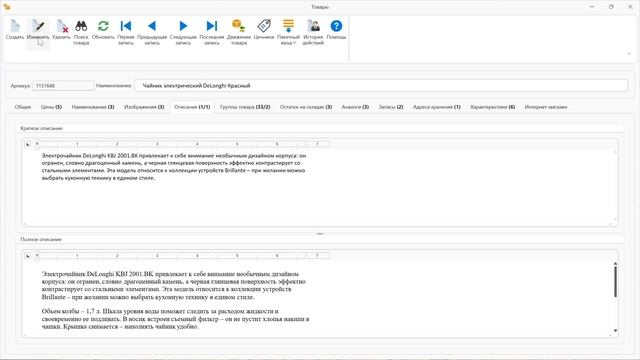Open Поиск товара binoculars search
Screen dimensions: 640x360
point(81,26)
